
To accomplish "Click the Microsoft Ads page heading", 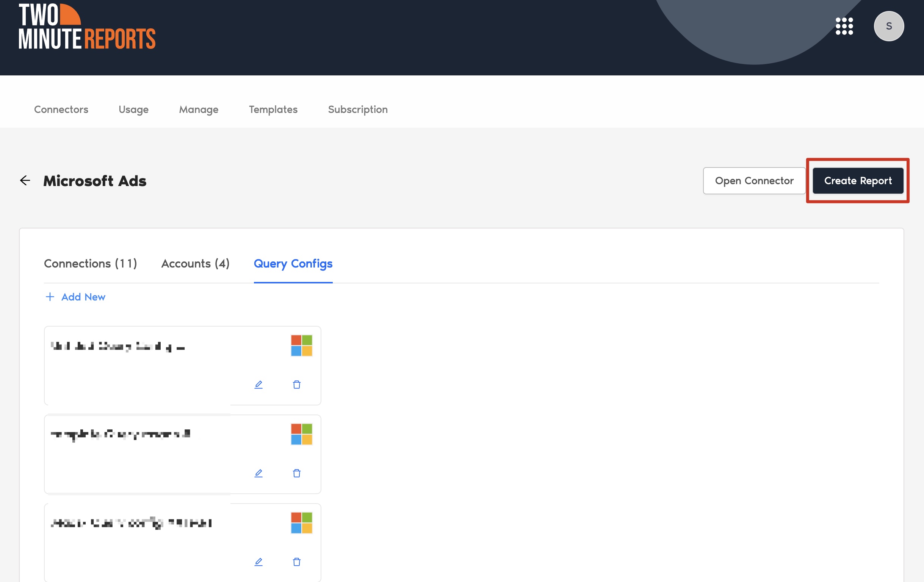I will [95, 181].
